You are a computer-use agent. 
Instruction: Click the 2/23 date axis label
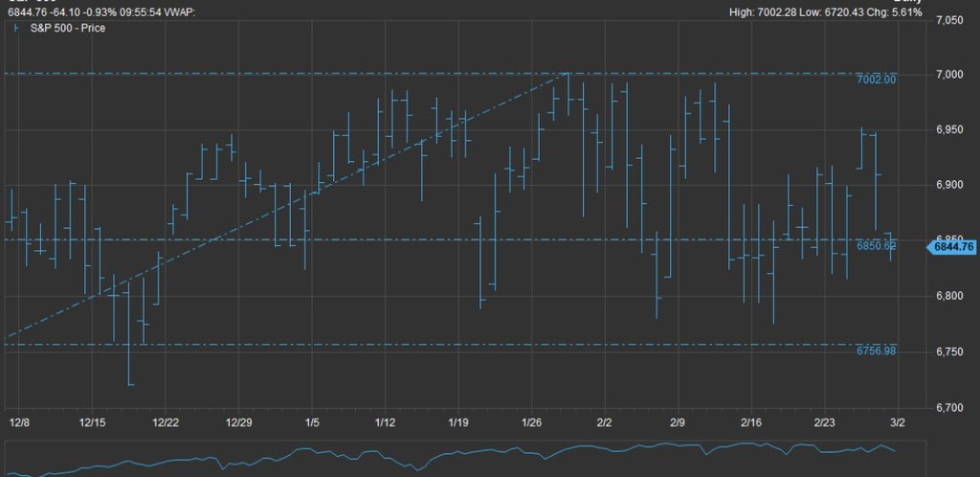[824, 422]
